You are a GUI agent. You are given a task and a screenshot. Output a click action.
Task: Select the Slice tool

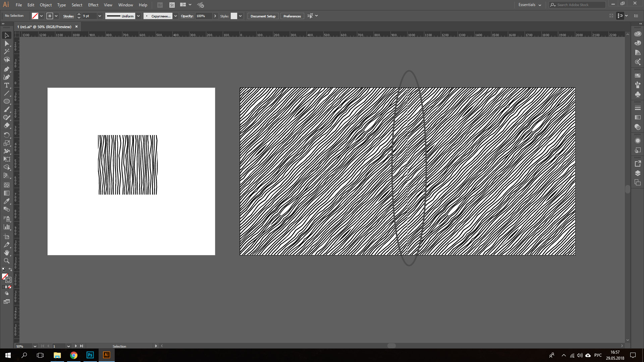pyautogui.click(x=6, y=245)
